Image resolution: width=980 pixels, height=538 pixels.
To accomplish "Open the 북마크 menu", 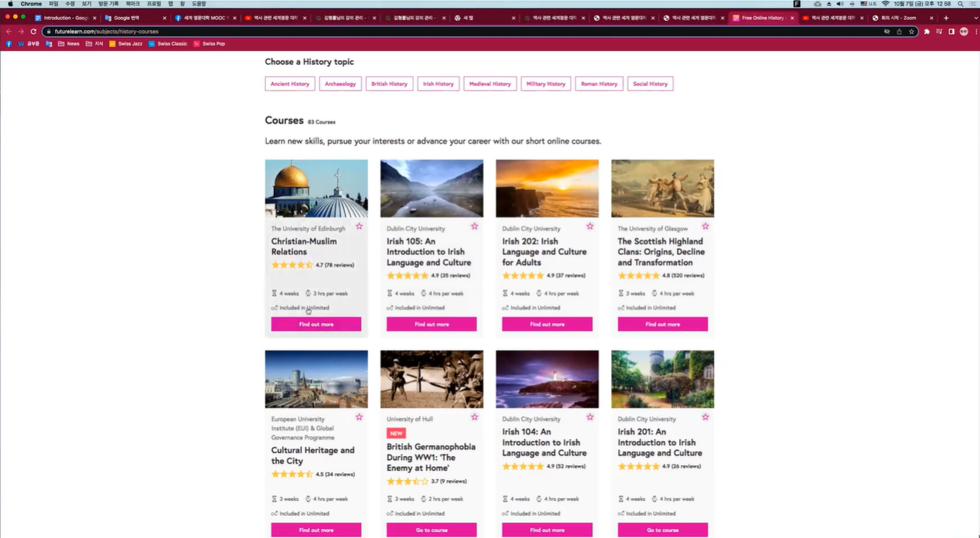I will pyautogui.click(x=133, y=4).
